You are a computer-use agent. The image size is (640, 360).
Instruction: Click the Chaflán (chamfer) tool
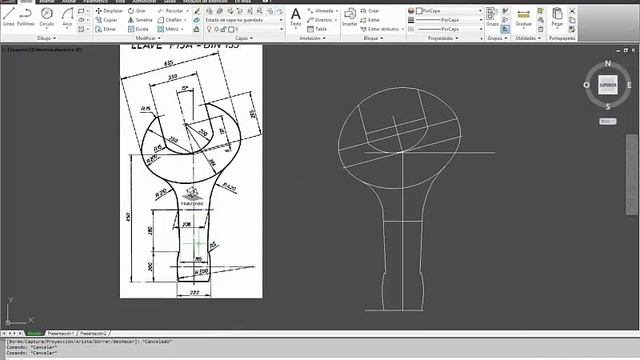[x=169, y=20]
